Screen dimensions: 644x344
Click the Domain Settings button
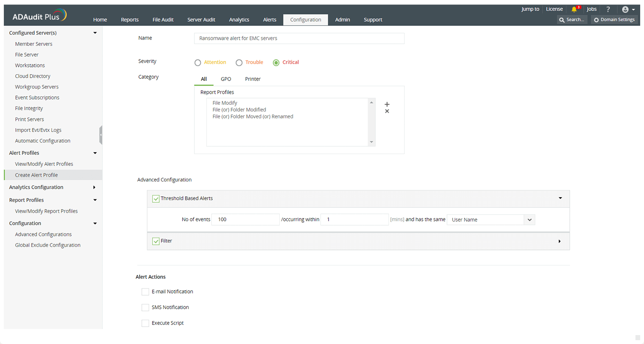[614, 20]
